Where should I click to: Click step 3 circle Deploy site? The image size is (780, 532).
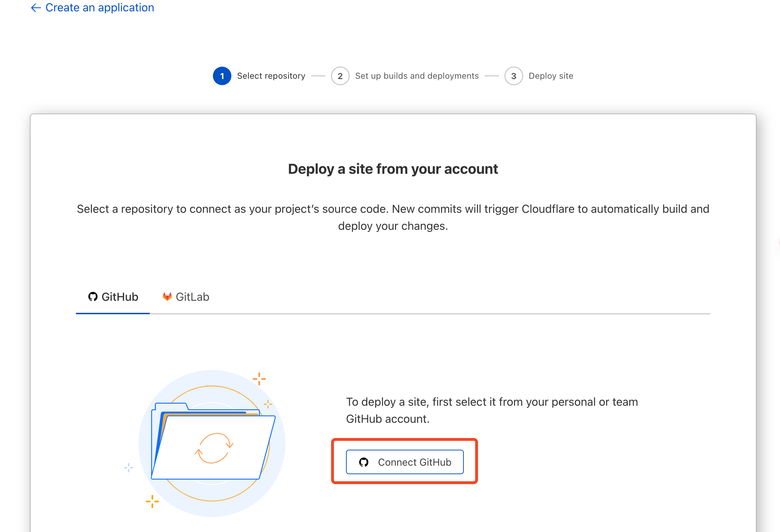[513, 76]
